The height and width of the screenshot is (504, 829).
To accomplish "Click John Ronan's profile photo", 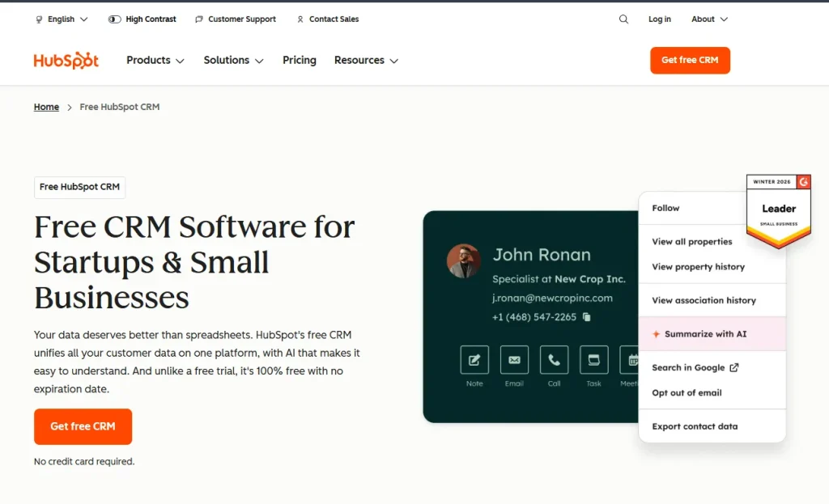I will [x=464, y=261].
